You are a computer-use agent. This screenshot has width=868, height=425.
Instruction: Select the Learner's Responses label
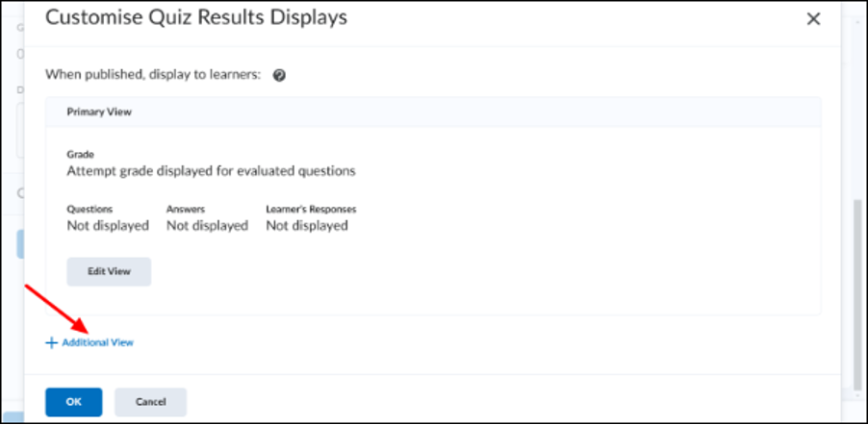[311, 210]
